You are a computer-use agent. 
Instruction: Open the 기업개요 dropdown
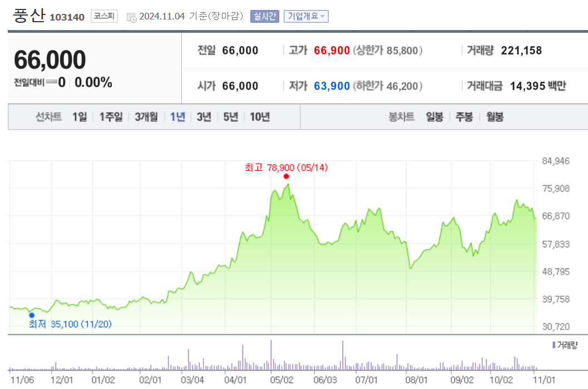[x=306, y=17]
